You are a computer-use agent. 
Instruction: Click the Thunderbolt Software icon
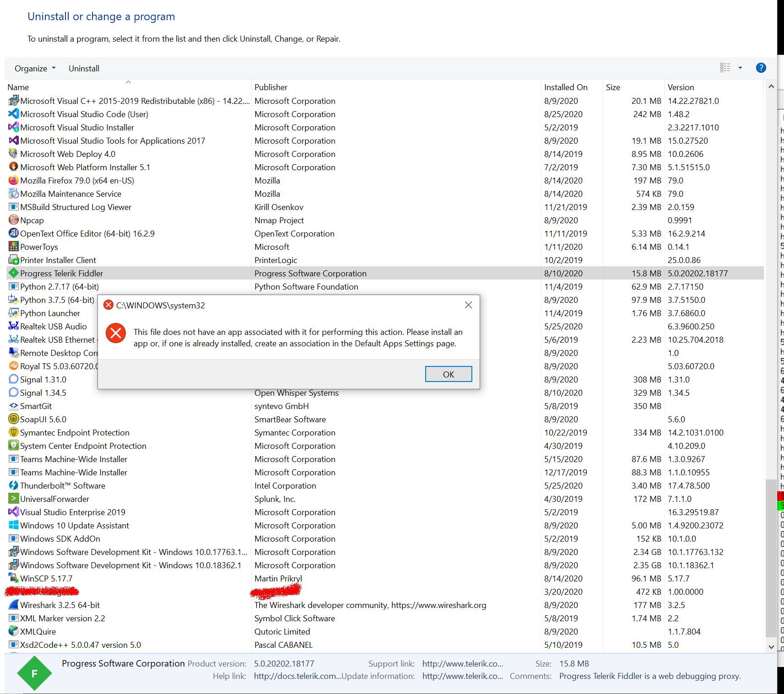click(13, 486)
